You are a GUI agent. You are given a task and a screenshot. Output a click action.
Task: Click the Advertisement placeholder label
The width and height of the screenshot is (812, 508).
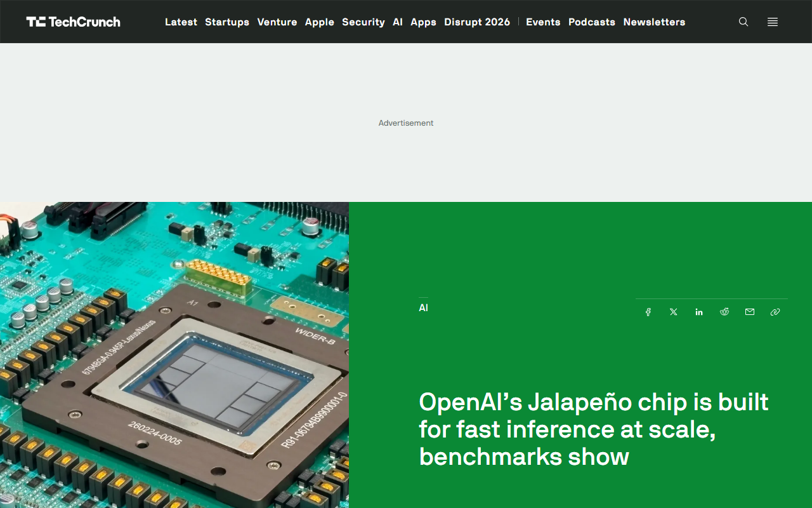406,123
